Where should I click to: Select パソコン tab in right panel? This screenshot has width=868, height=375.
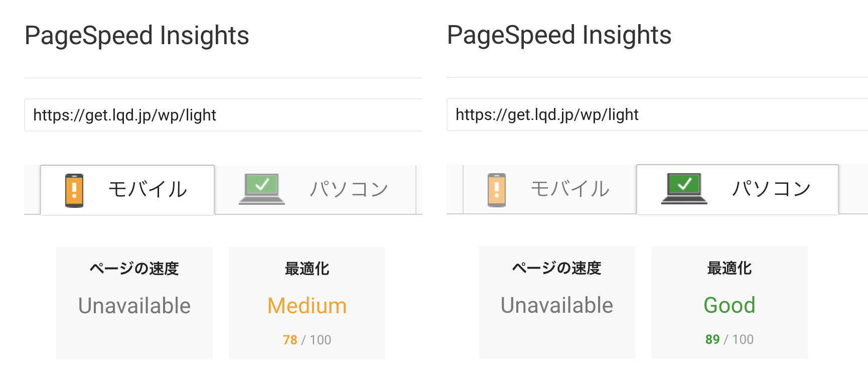pyautogui.click(x=738, y=189)
